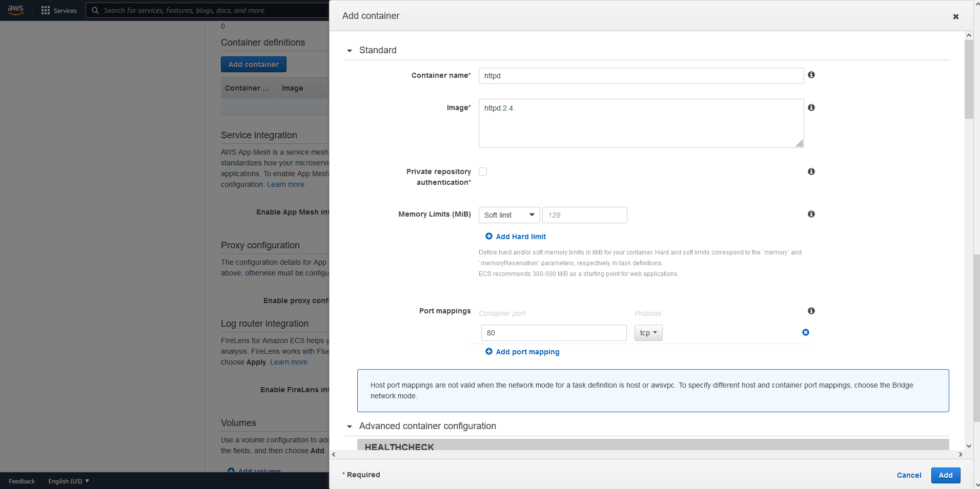Click horizontal scrollbar left arrow
This screenshot has height=489, width=980.
click(x=334, y=454)
